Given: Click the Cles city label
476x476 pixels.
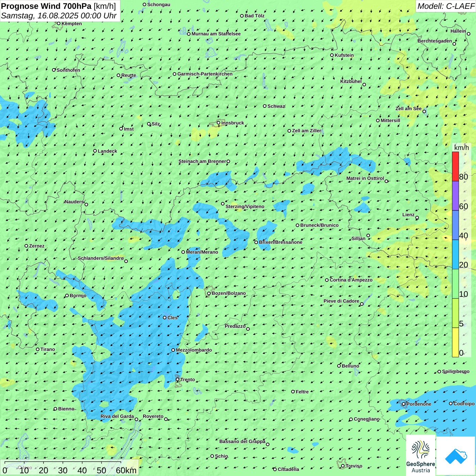Looking at the screenshot, I should pyautogui.click(x=172, y=318).
